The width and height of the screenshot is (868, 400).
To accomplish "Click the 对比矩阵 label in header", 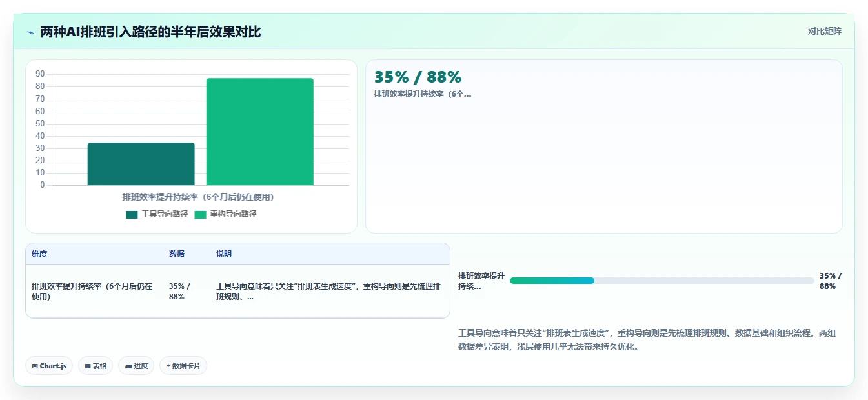I will click(824, 31).
